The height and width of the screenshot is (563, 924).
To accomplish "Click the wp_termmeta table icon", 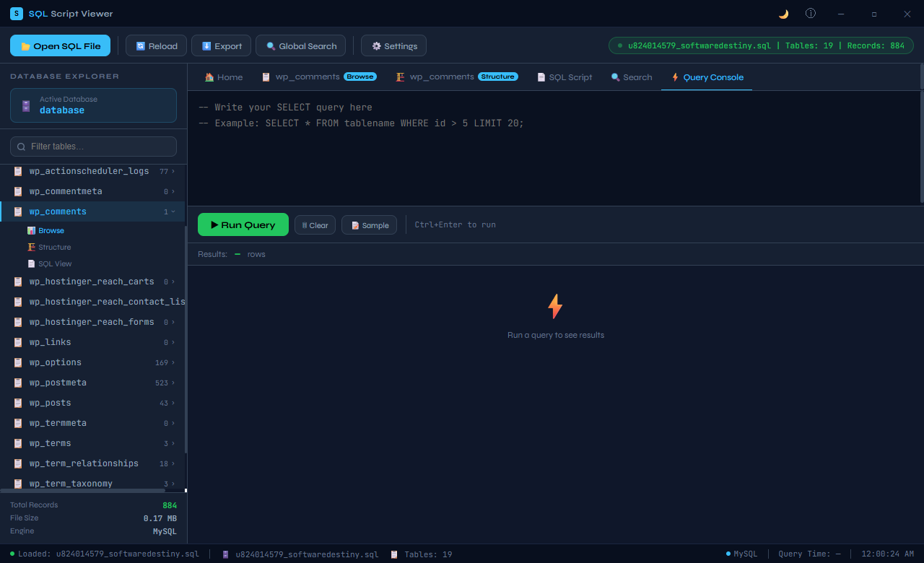I will tap(18, 423).
